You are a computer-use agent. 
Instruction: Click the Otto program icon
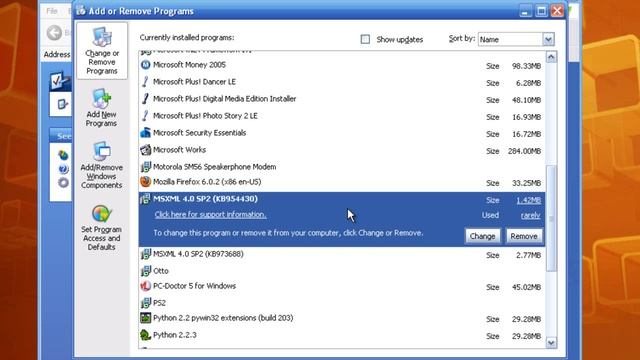tap(145, 271)
